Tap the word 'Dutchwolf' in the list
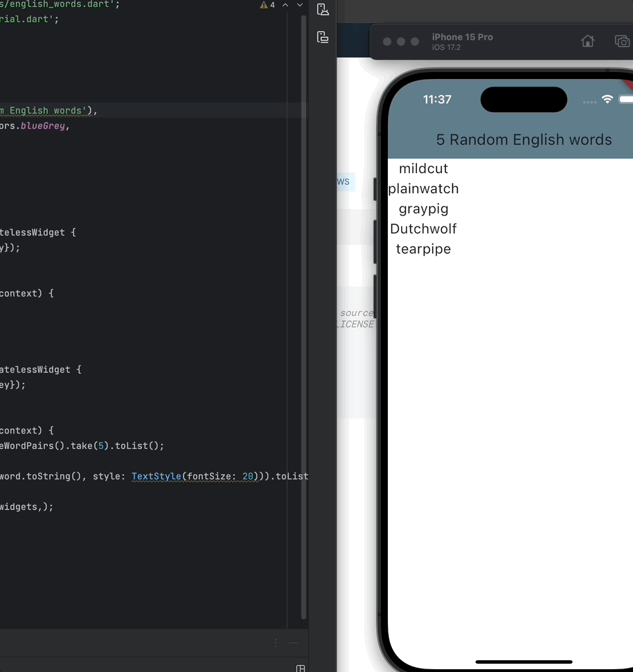633x672 pixels. [423, 229]
